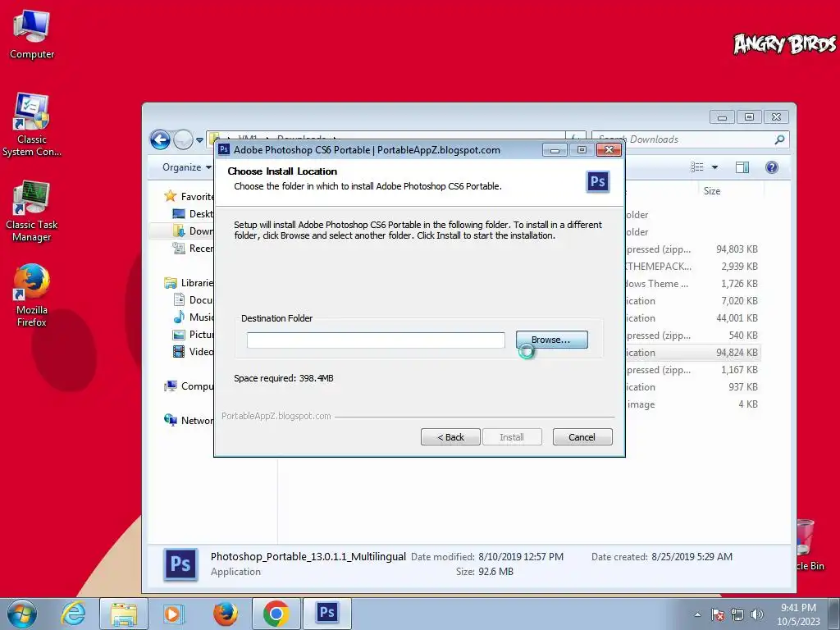Select Network in the navigation pane

pos(189,421)
